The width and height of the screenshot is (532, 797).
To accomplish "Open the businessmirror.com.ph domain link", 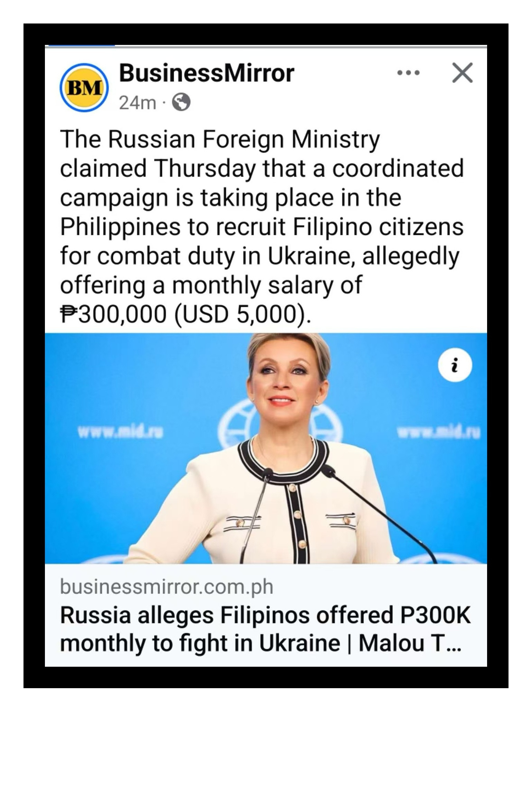I will point(167,587).
